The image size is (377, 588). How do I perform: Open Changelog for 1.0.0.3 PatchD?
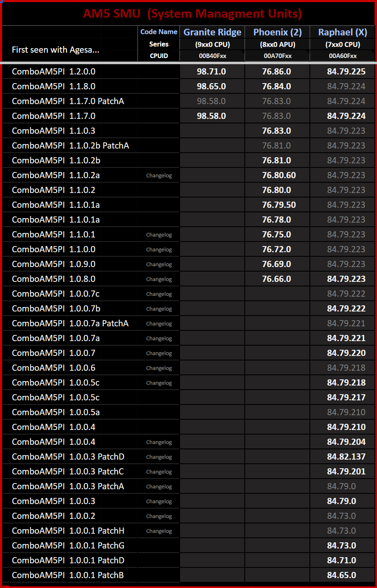159,457
